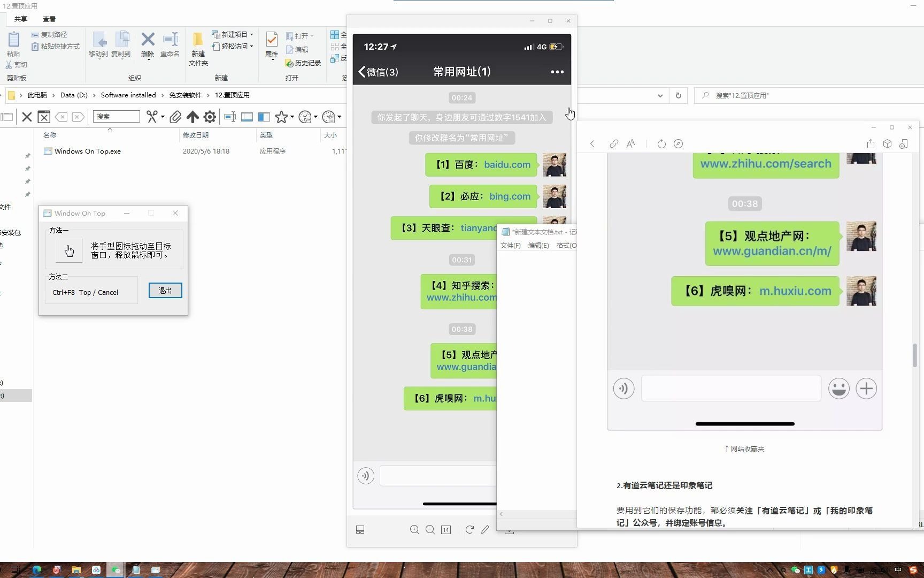Click the rotate icon in image viewer
This screenshot has width=924, height=578.
(469, 530)
